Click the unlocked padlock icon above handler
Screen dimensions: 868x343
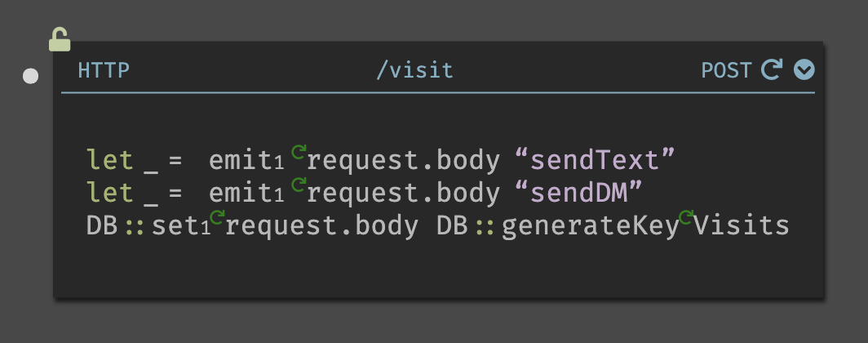coord(60,39)
